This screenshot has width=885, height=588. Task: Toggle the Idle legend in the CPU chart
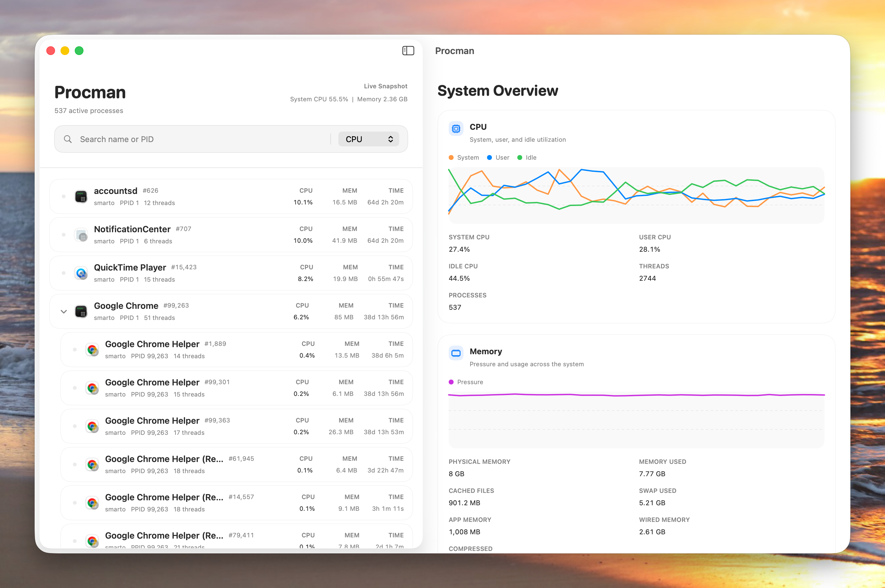click(x=527, y=157)
